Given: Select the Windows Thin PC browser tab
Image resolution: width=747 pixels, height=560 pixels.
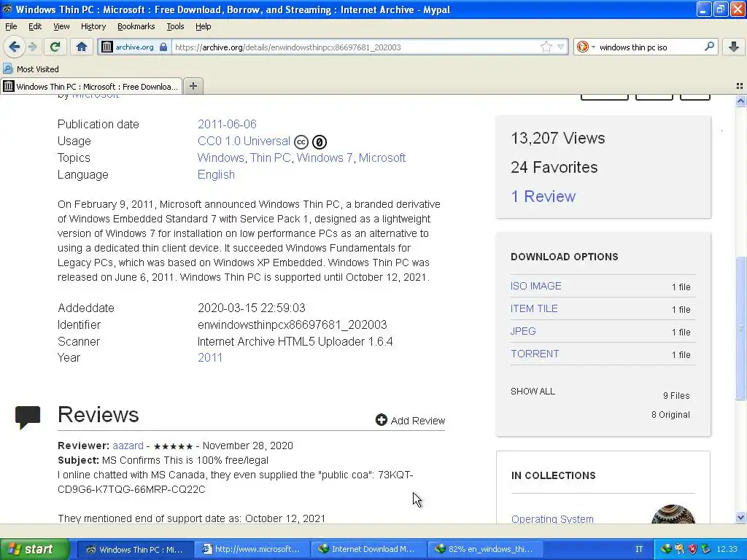Looking at the screenshot, I should coord(91,86).
